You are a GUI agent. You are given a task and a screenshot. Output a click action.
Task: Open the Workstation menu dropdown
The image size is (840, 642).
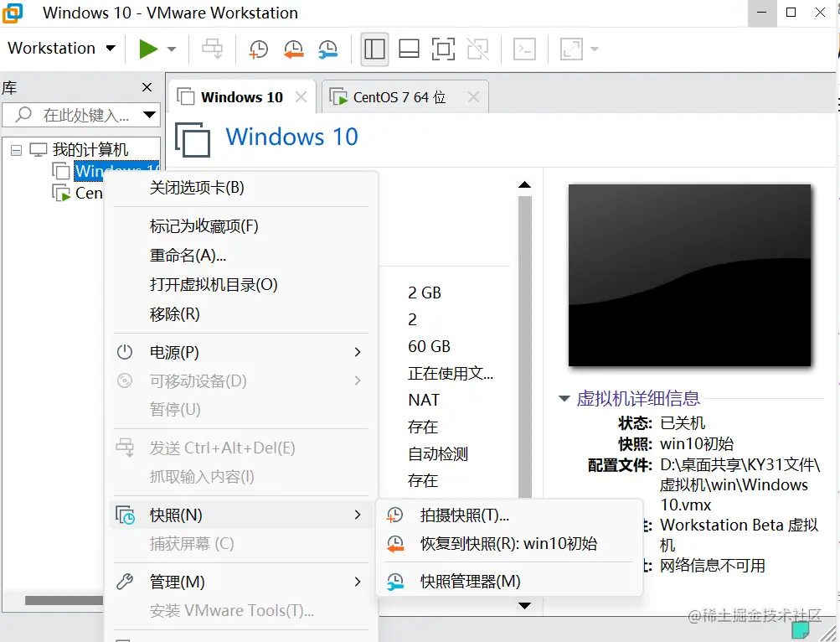(x=61, y=49)
